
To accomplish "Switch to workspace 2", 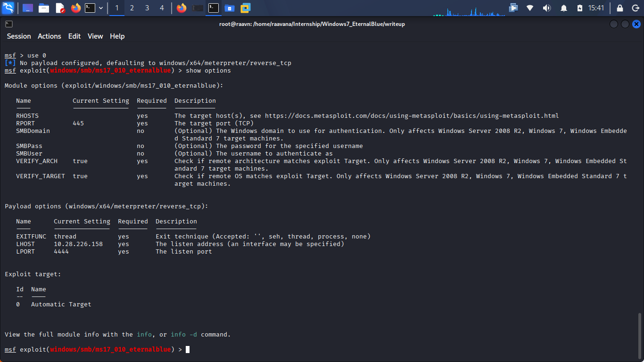I will coord(132,8).
